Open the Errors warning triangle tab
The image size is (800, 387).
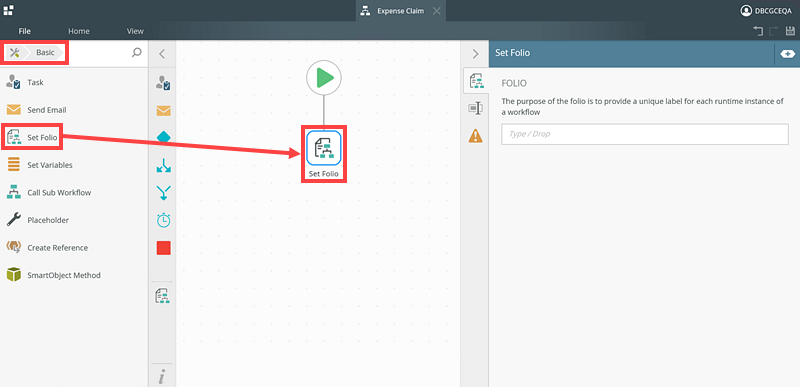[476, 136]
